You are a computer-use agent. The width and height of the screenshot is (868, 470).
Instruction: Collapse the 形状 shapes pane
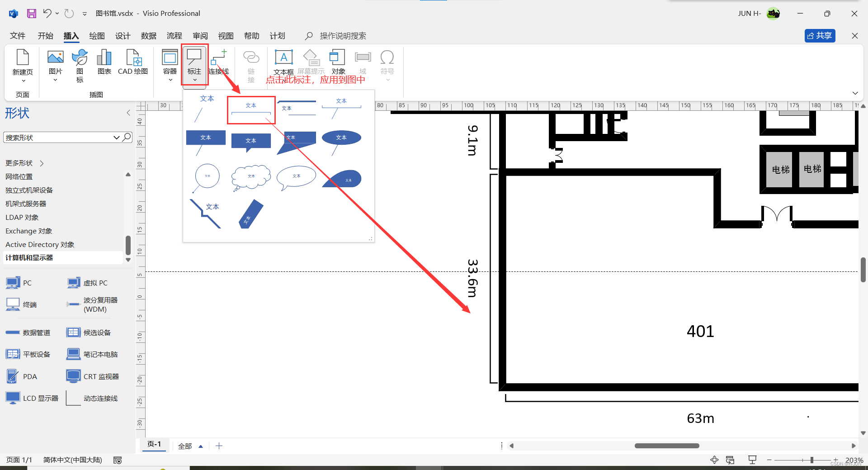click(x=128, y=113)
